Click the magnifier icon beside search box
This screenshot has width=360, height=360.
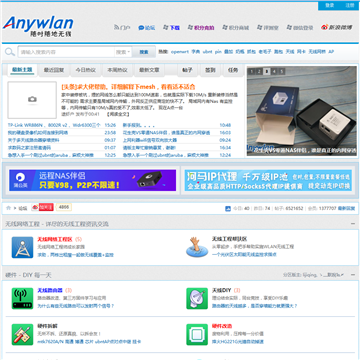pos(10,52)
